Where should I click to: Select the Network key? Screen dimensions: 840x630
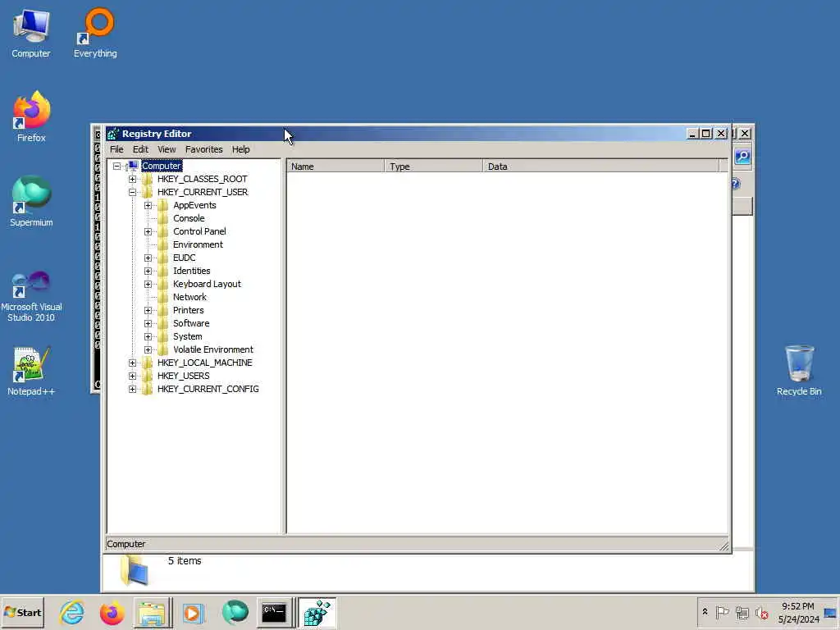click(x=189, y=297)
